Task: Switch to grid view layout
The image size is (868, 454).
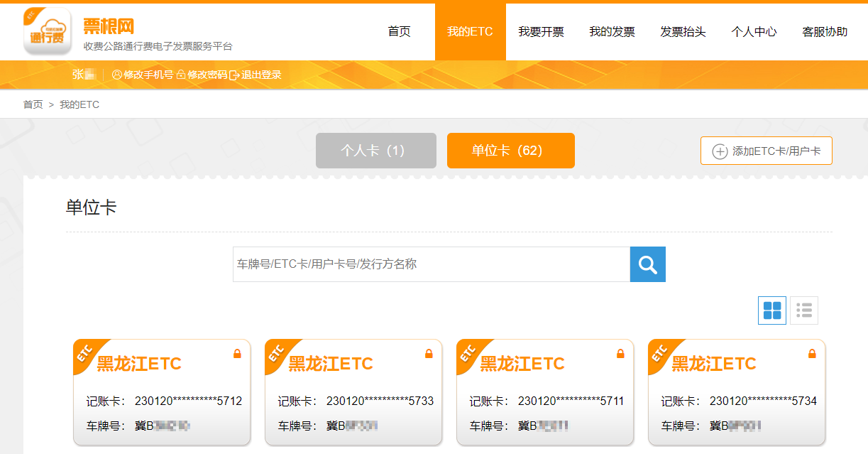Action: click(771, 310)
